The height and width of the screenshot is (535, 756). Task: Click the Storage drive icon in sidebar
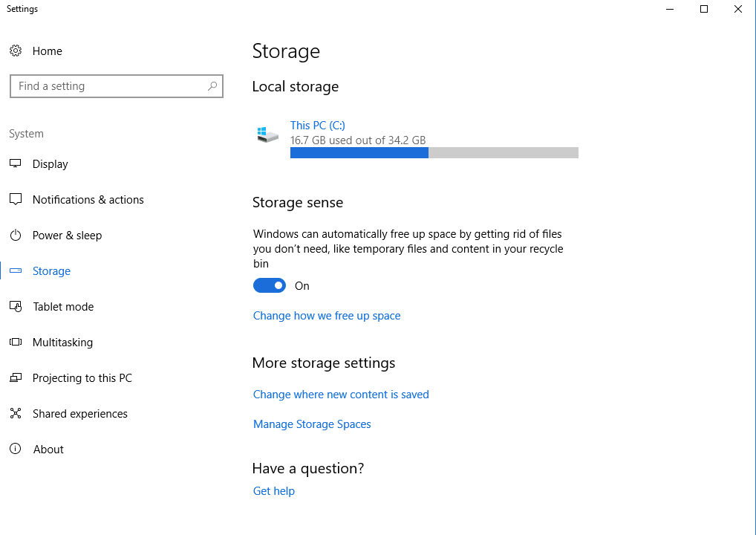point(16,270)
